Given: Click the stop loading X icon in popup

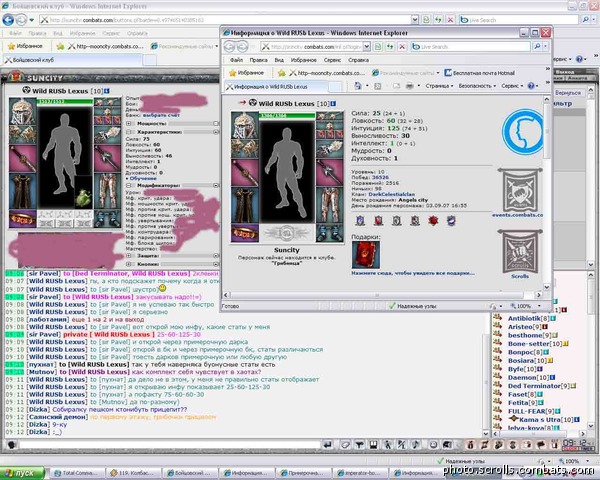Looking at the screenshot, I should pos(402,47).
